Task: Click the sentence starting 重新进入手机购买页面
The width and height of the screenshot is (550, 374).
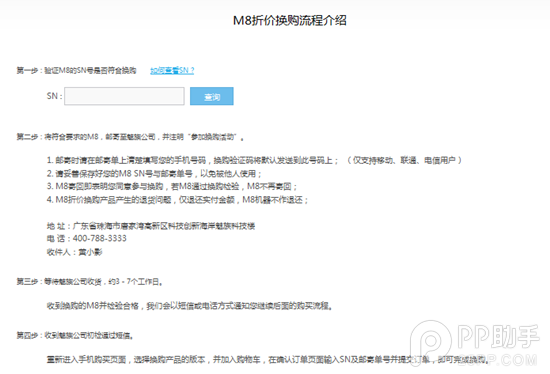Action: tap(268, 360)
